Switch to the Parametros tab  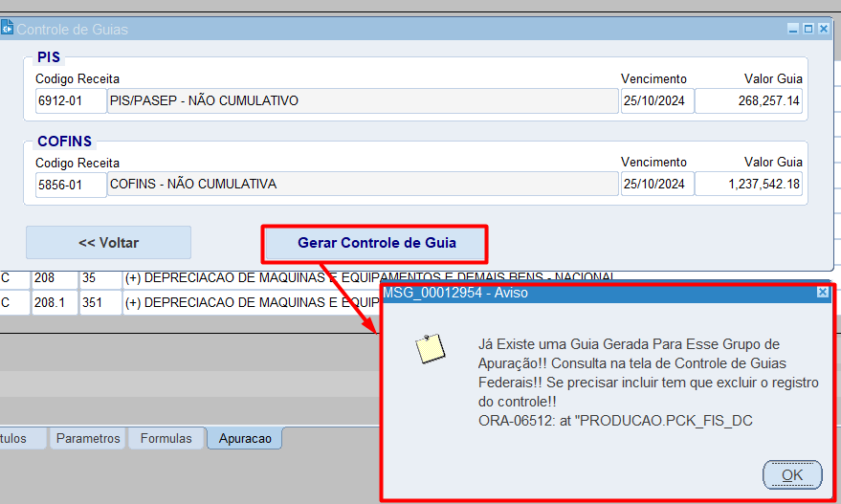(x=88, y=438)
